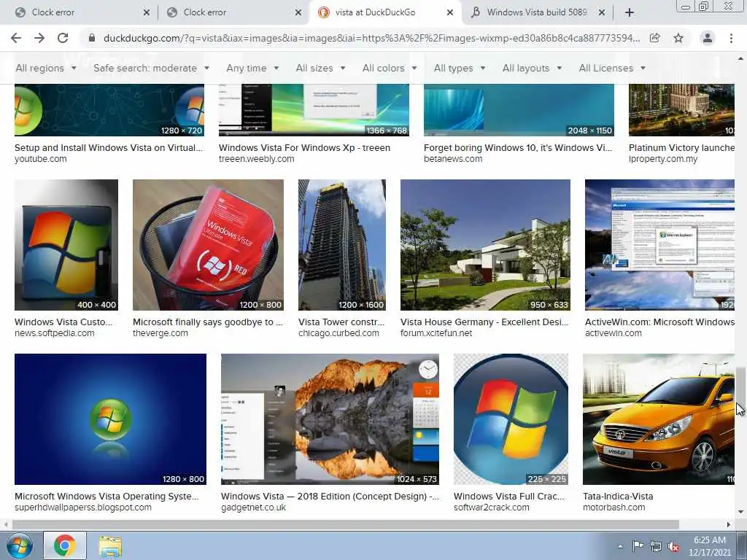Viewport: 747px width, 560px height.
Task: Open the share page icon in address bar
Action: tap(655, 38)
